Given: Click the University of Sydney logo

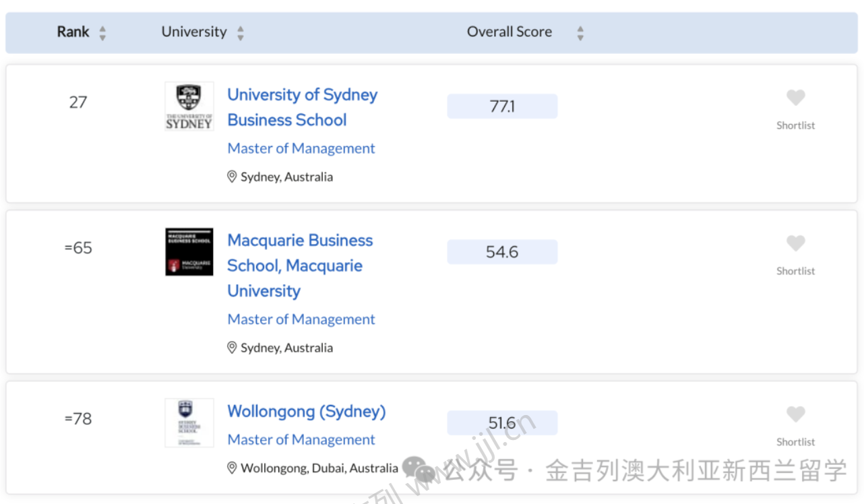Looking at the screenshot, I should [189, 106].
